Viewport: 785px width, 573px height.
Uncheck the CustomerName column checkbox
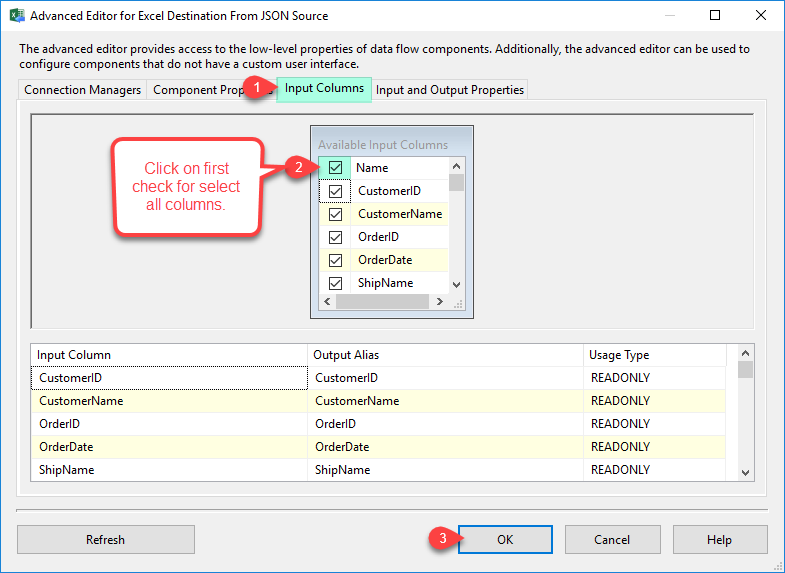click(x=335, y=214)
